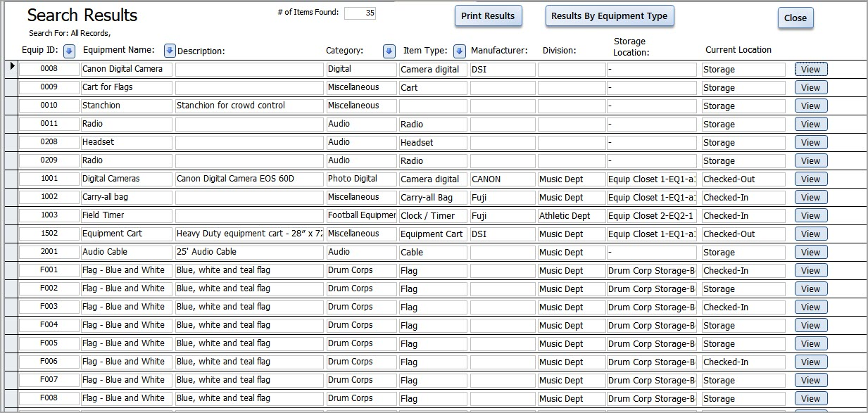The width and height of the screenshot is (868, 413).
Task: Click the Equip ID field F001
Action: click(x=49, y=270)
